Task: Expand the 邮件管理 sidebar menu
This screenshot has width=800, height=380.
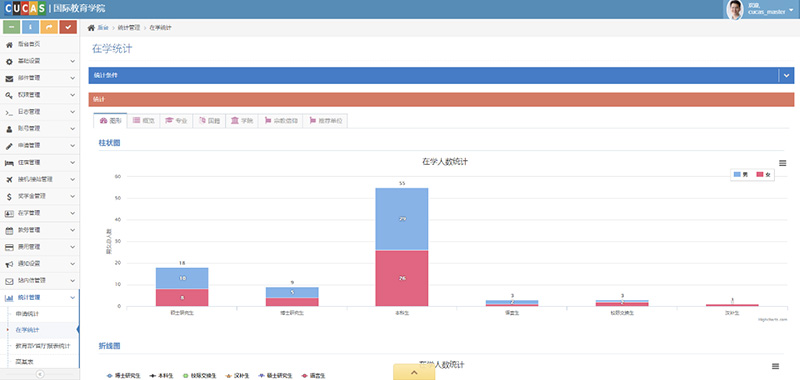Action: pos(40,78)
